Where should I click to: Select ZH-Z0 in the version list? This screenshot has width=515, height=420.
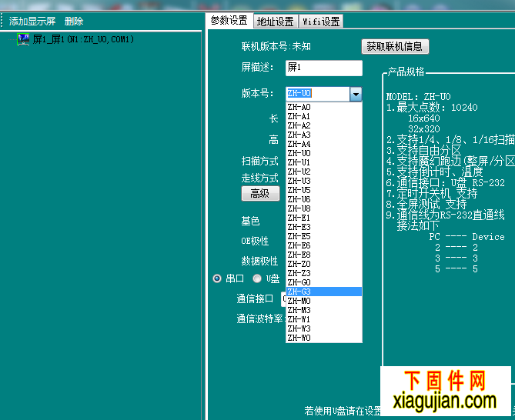point(324,264)
